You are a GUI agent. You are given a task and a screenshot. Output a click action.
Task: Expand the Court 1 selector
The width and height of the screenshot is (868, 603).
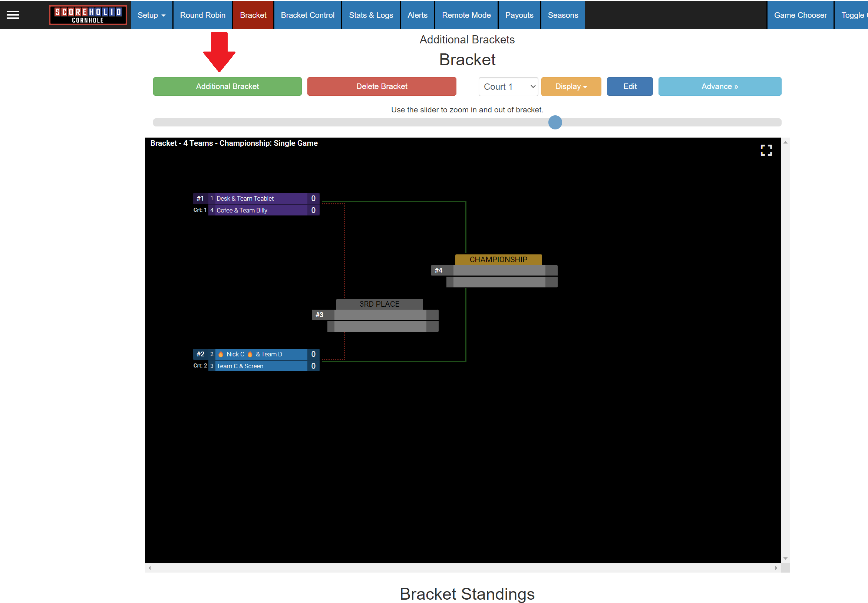(x=508, y=86)
